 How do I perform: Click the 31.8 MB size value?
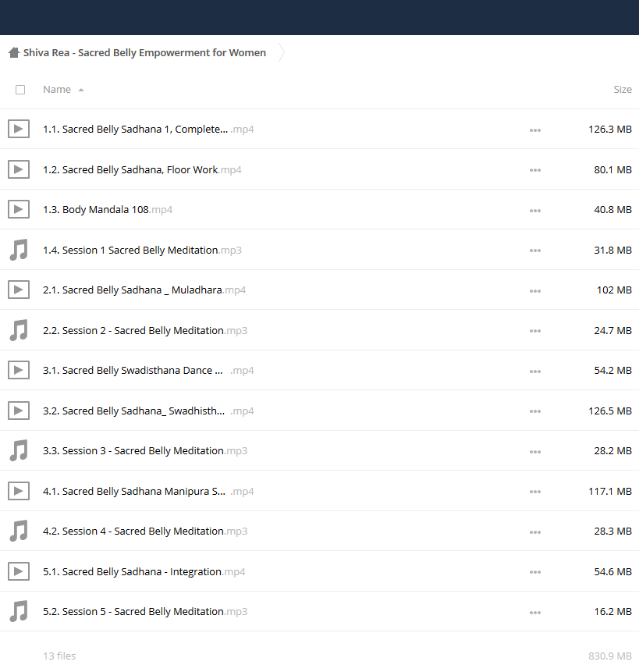tap(613, 250)
